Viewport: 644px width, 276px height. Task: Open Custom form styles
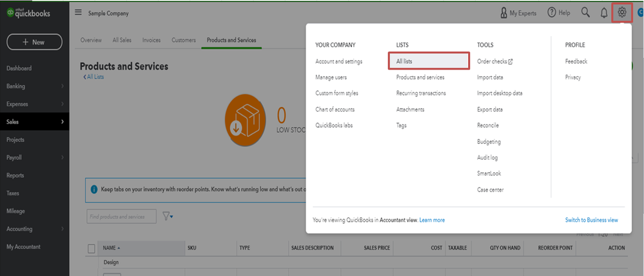click(x=337, y=94)
